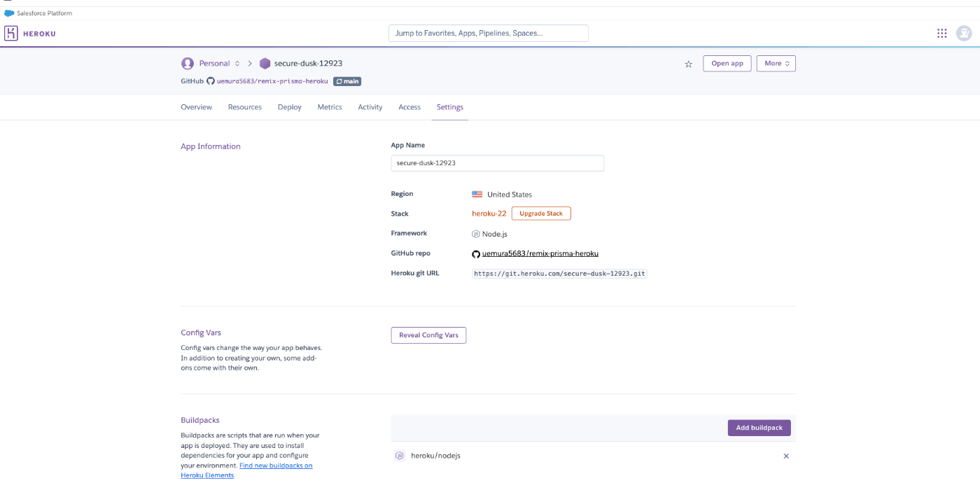Click the GitHub repo octocat icon
Image resolution: width=980 pixels, height=497 pixels.
coord(476,253)
